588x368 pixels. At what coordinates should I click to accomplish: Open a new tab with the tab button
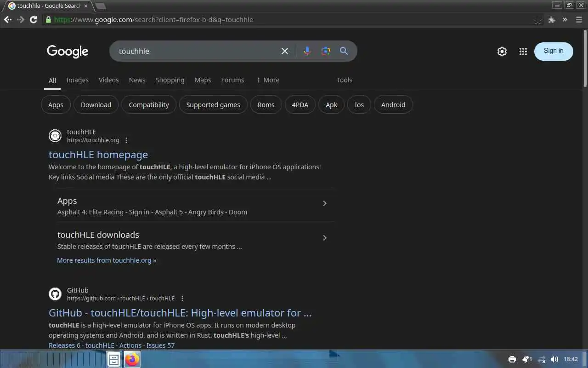coord(100,6)
